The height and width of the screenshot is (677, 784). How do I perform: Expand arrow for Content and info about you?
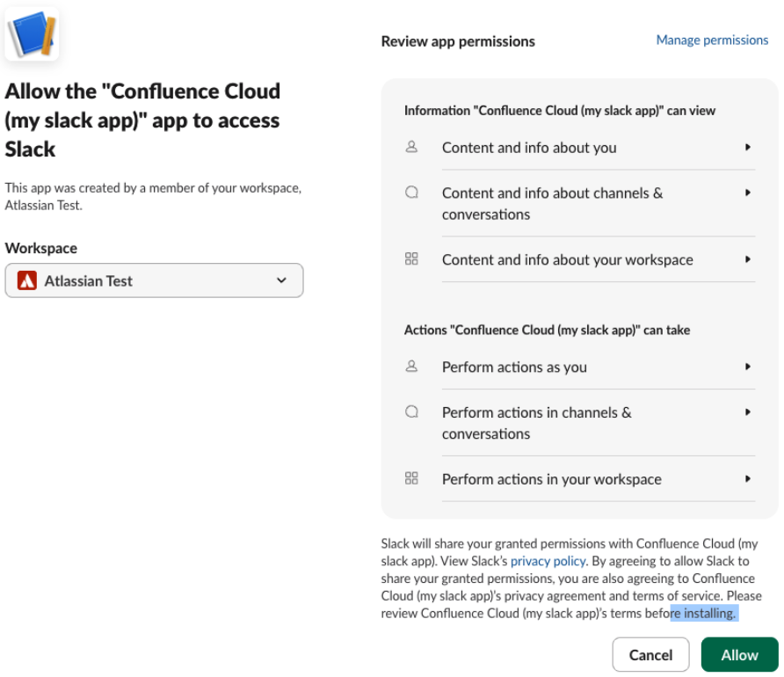pyautogui.click(x=748, y=147)
